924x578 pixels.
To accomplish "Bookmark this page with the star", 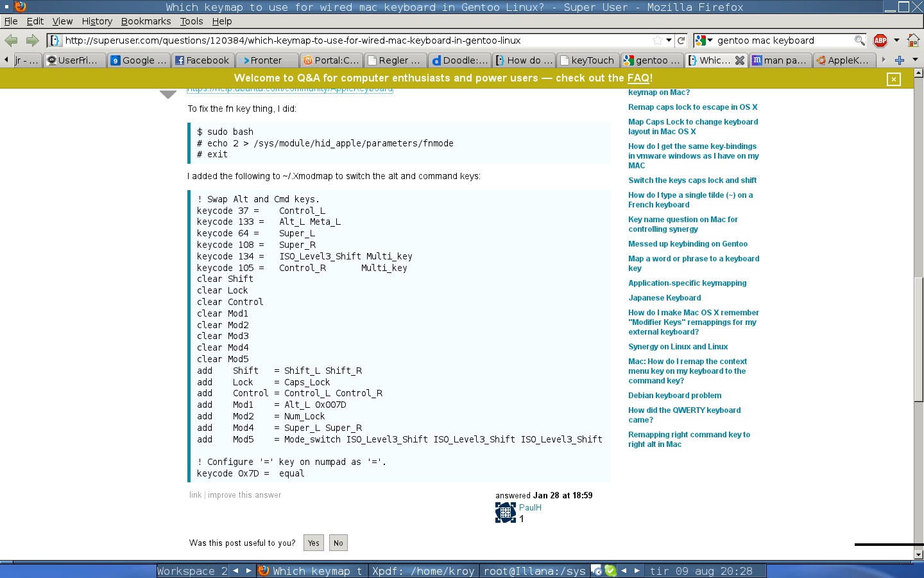I will [658, 40].
